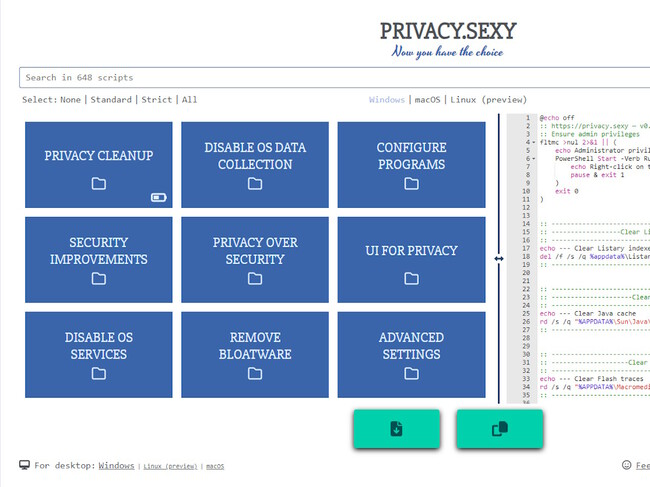Open the Disable OS Services folder icon
650x487 pixels.
pyautogui.click(x=99, y=373)
